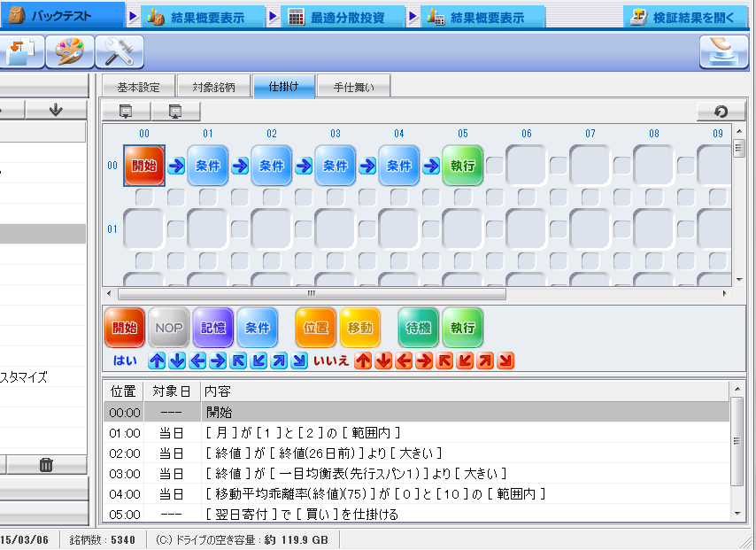
Task: Select the 条件 block in column 04
Action: tap(398, 166)
